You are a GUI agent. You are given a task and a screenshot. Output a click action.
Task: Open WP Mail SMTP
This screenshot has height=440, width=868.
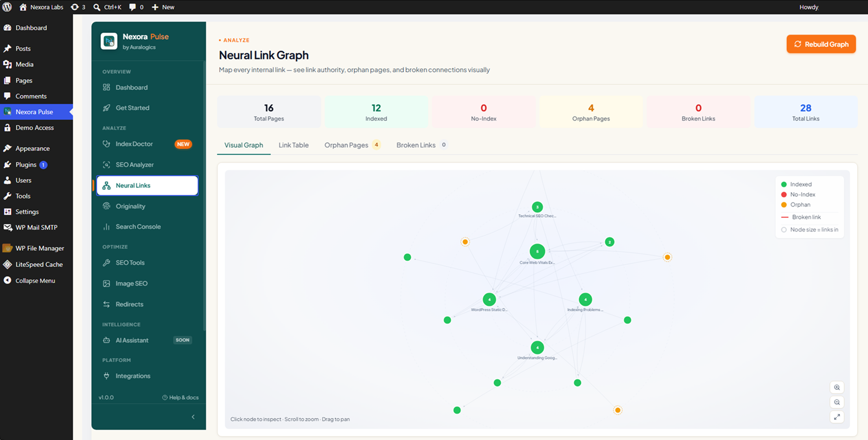click(36, 227)
